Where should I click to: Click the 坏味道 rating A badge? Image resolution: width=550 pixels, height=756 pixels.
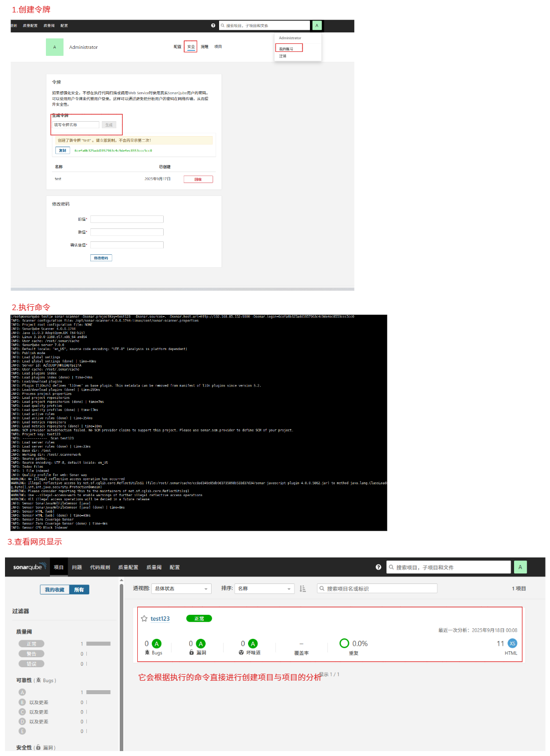pyautogui.click(x=253, y=644)
